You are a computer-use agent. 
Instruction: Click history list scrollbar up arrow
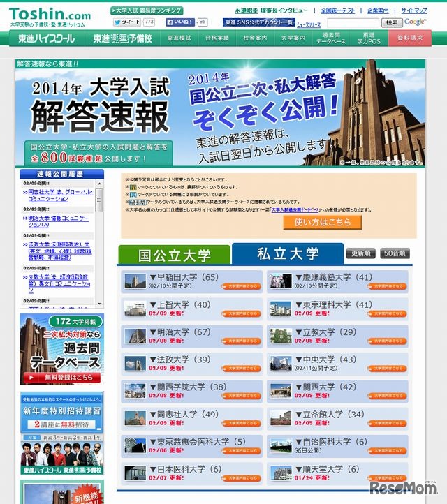coord(99,184)
